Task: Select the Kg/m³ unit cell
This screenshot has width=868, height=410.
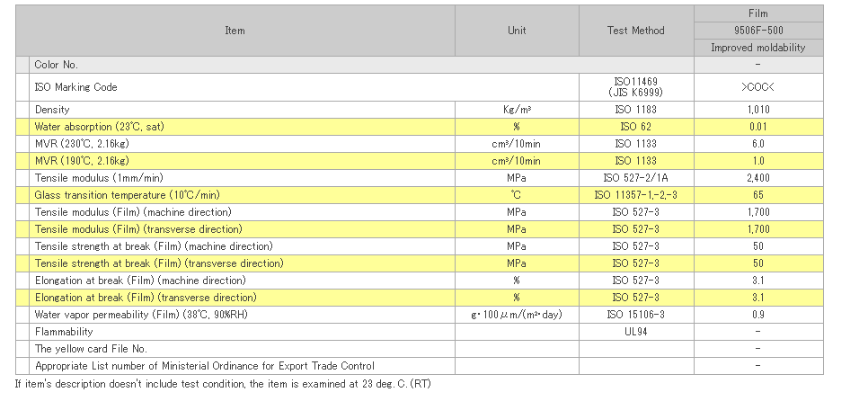Action: click(517, 110)
